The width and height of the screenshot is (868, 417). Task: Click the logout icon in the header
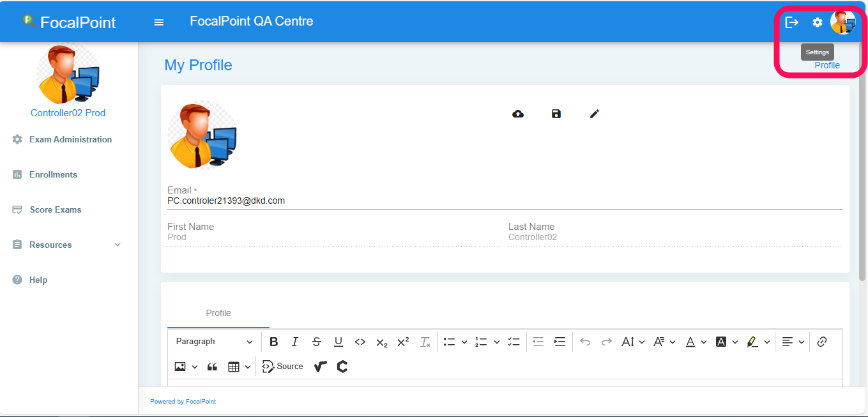click(791, 22)
